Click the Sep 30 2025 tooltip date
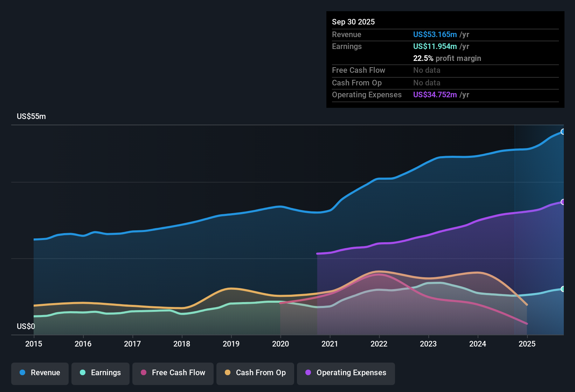This screenshot has height=392, width=575. point(353,22)
